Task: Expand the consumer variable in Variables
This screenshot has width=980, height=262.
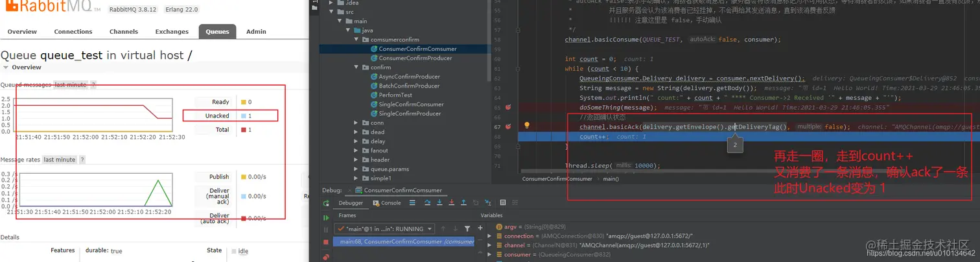Action: 489,255
